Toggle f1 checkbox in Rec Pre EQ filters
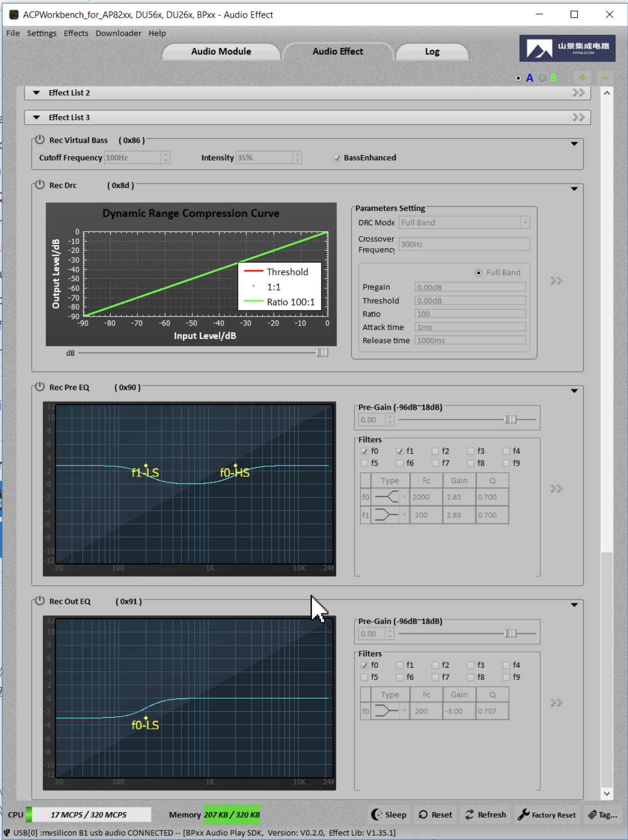Image resolution: width=628 pixels, height=840 pixels. (400, 451)
